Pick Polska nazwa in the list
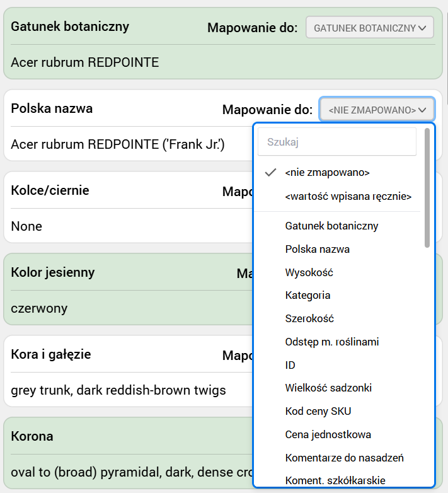The height and width of the screenshot is (493, 448). pos(317,249)
